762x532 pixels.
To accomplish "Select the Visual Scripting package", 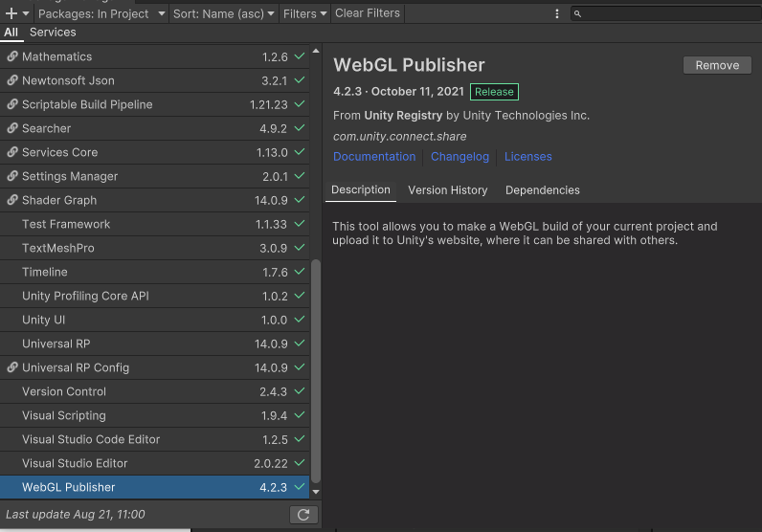I will [x=154, y=415].
